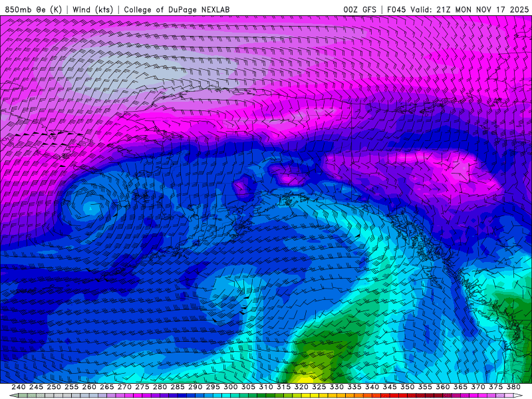Click the 305 value on color scale
The width and height of the screenshot is (532, 399).
(x=248, y=387)
